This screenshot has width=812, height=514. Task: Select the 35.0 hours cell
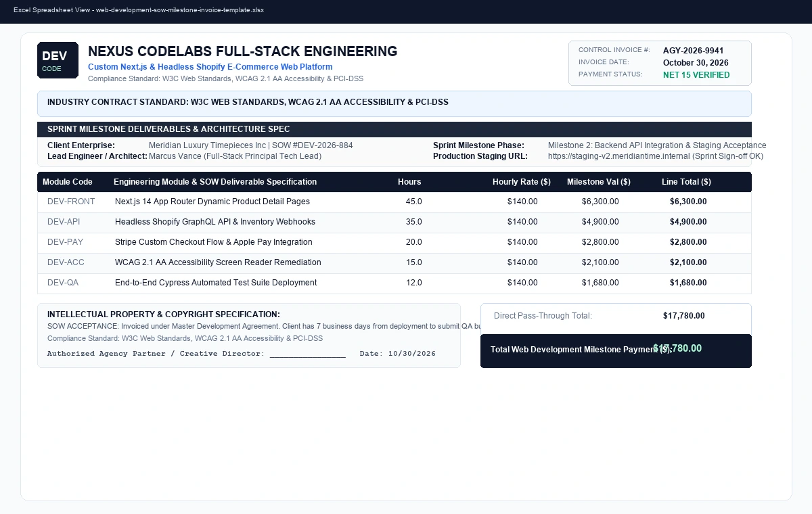(x=414, y=222)
